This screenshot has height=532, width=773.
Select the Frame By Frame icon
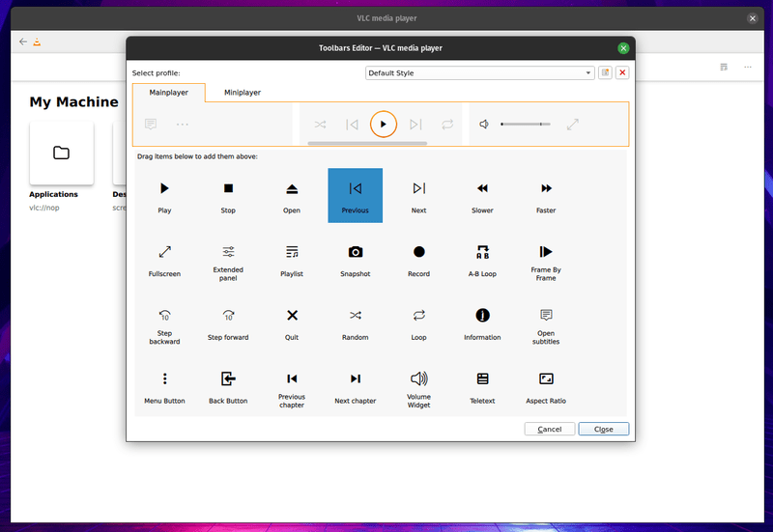pos(546,252)
